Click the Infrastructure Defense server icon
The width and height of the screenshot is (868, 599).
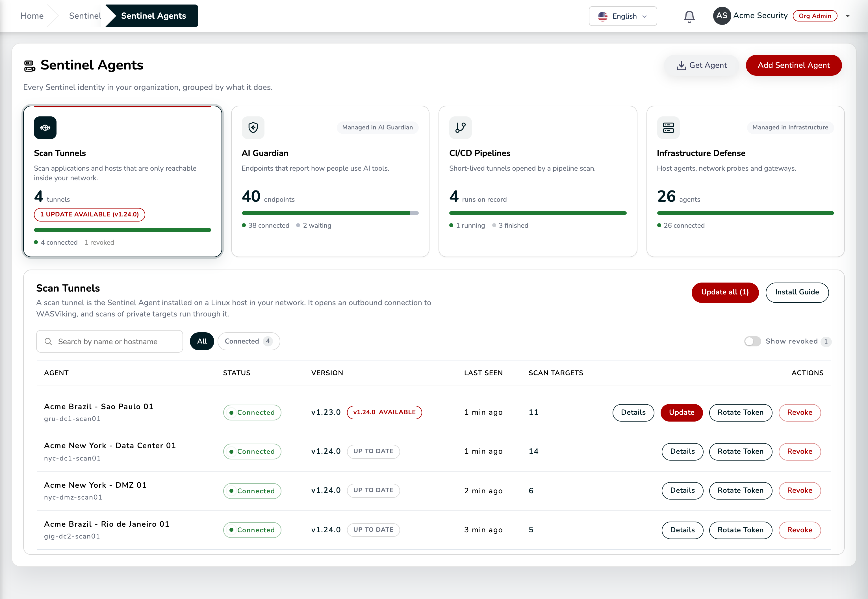(668, 128)
